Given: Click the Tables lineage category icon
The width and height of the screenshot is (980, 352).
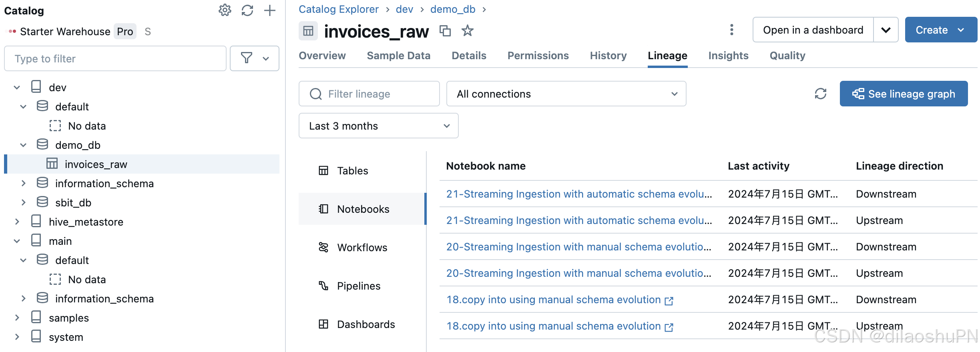Looking at the screenshot, I should 323,170.
